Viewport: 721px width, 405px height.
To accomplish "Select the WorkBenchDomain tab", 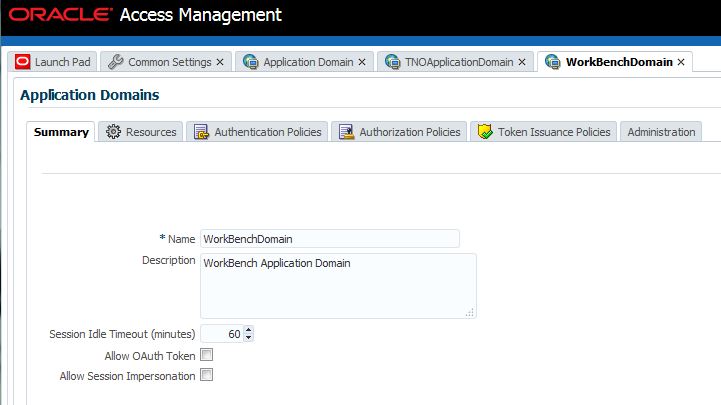I will click(615, 62).
